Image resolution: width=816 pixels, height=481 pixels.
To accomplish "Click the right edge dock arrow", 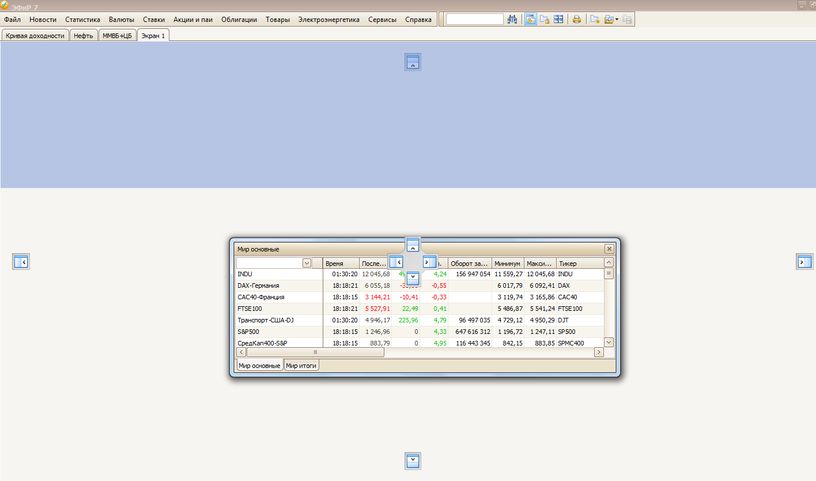I will click(x=803, y=261).
